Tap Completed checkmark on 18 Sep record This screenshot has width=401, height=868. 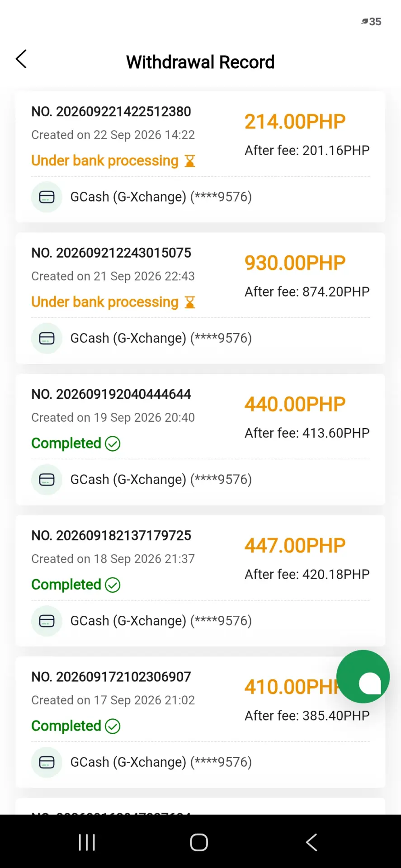[x=113, y=585]
